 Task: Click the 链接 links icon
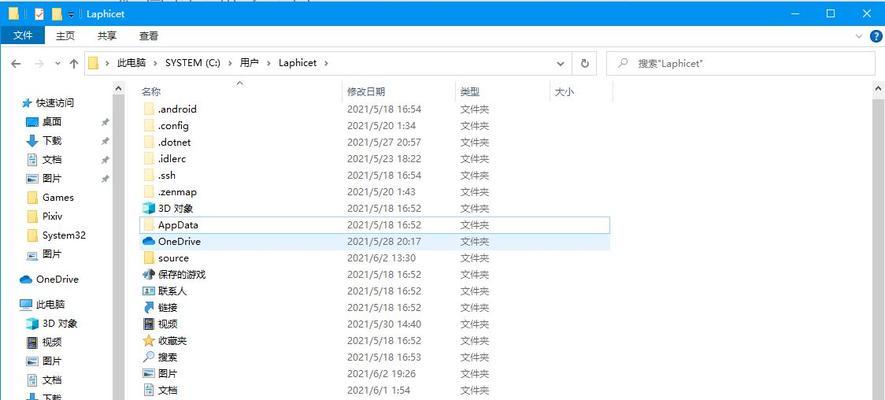[x=148, y=307]
